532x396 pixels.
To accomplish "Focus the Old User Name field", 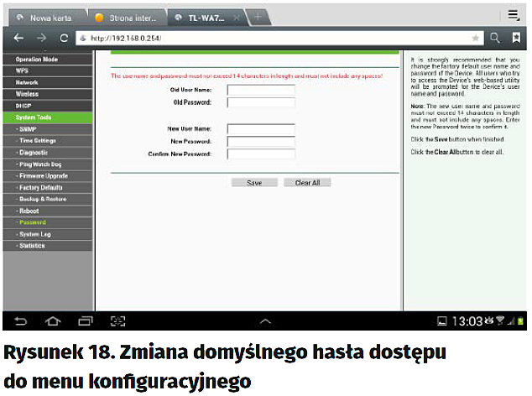I will pos(261,89).
